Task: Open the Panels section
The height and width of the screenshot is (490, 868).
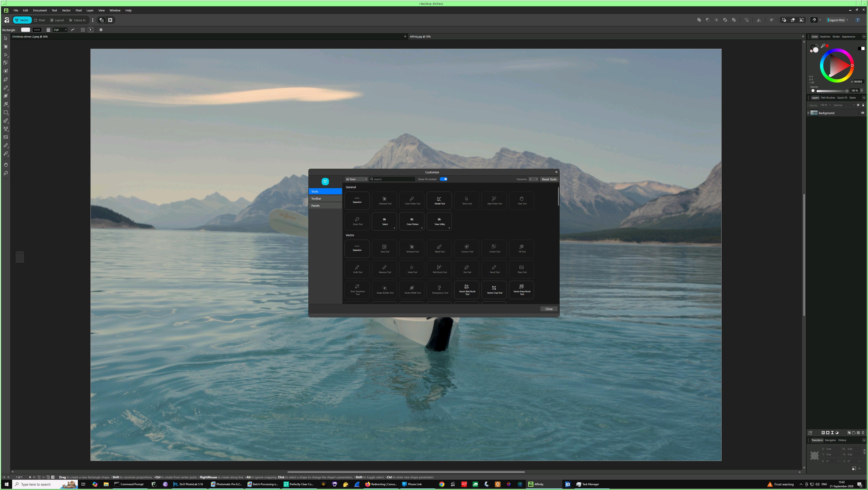Action: [x=325, y=205]
